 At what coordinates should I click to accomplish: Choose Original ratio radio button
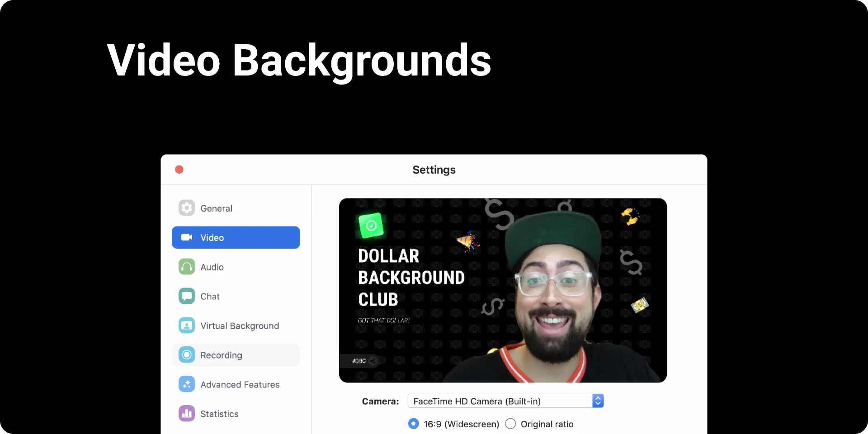point(510,424)
